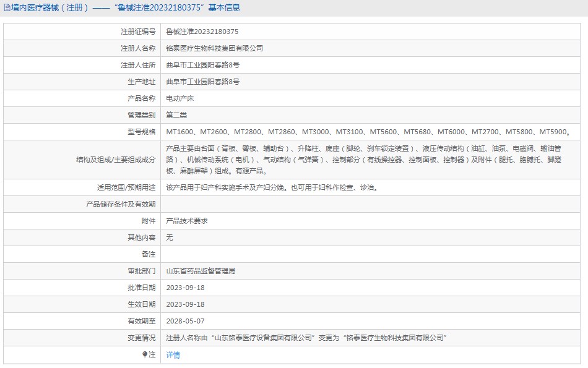This screenshot has width=588, height=368.
Task: Click the 批准日期 value 2023-09-18
Action: (x=185, y=288)
